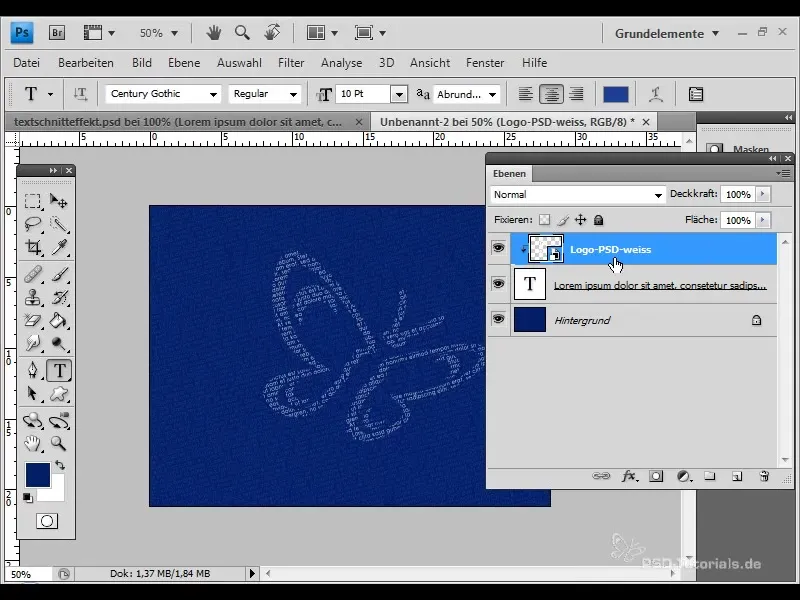Screen dimensions: 800x600
Task: Open the Regular font style dropdown
Action: coord(293,94)
